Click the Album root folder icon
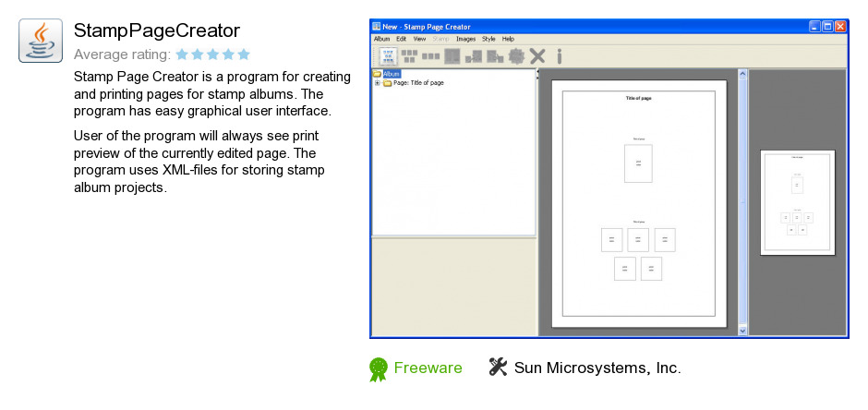This screenshot has height=410, width=868. pos(377,74)
